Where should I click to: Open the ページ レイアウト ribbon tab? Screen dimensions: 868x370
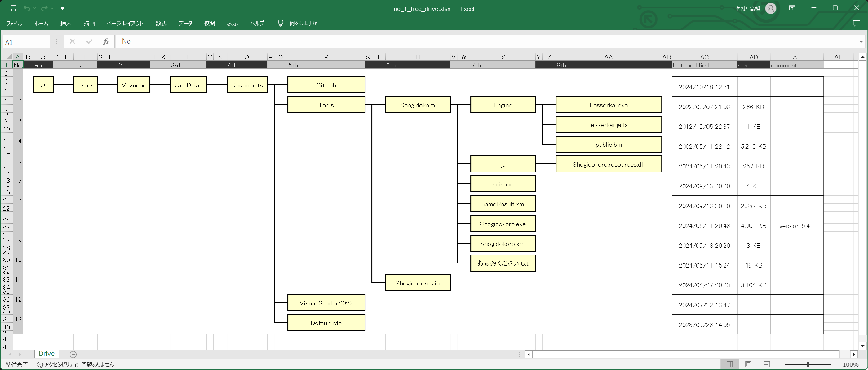point(125,23)
